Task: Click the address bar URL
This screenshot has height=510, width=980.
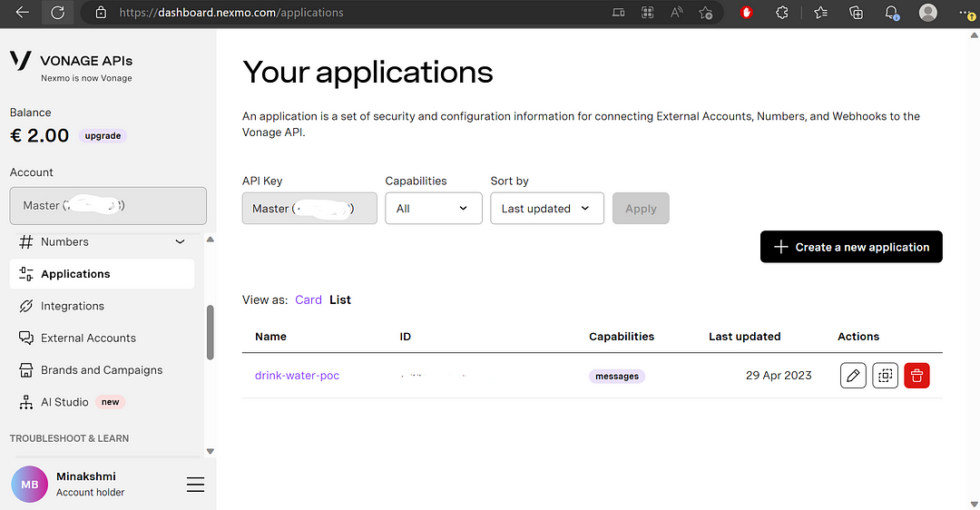Action: (231, 13)
